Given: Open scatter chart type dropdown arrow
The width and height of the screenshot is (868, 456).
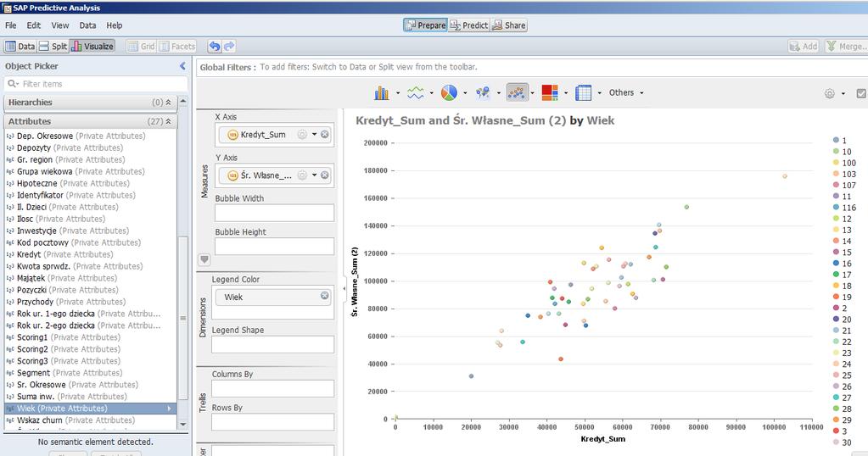Looking at the screenshot, I should pos(532,93).
